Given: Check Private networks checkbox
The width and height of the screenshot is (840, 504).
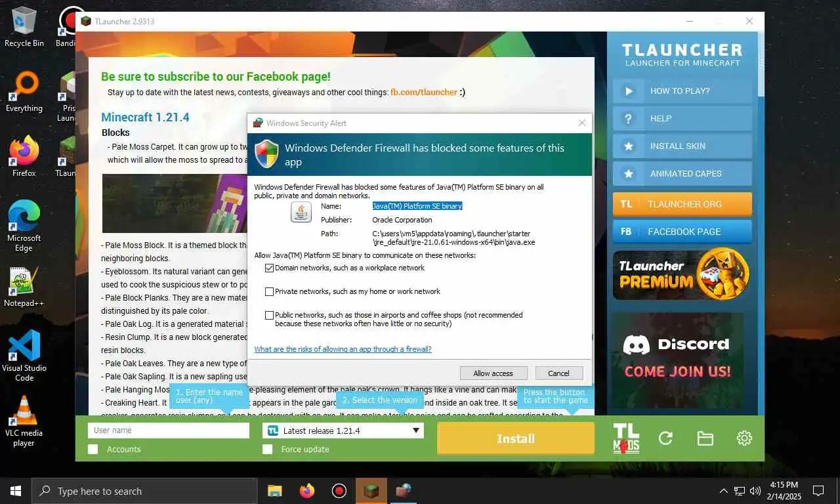Looking at the screenshot, I should pos(269,291).
